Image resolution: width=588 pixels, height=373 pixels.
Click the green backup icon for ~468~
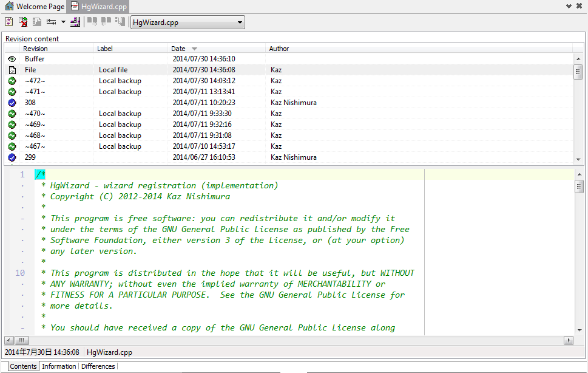coord(12,135)
